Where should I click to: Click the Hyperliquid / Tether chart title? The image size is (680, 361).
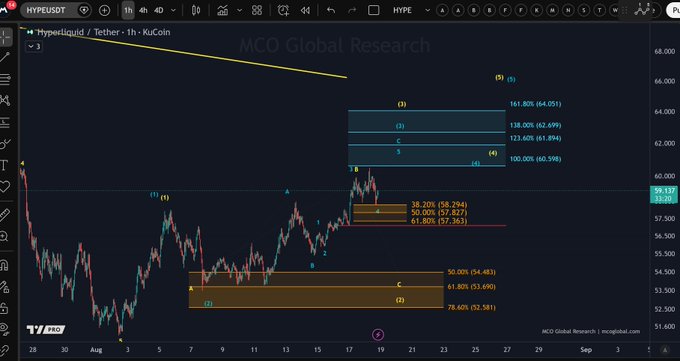[103, 32]
